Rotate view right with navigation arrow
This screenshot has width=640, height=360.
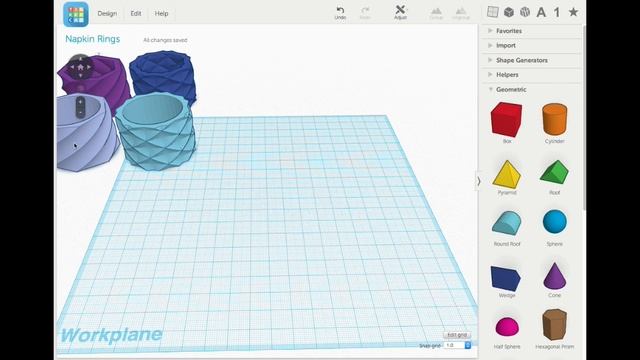(x=89, y=67)
